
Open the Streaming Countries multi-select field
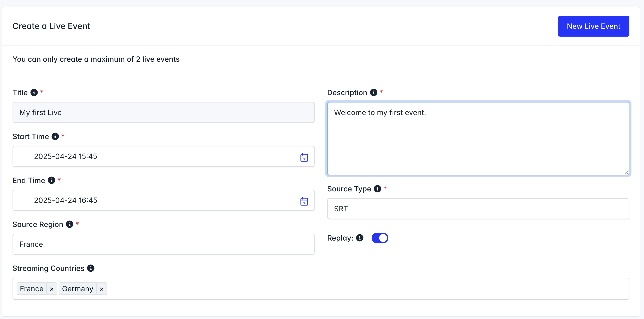[366, 289]
